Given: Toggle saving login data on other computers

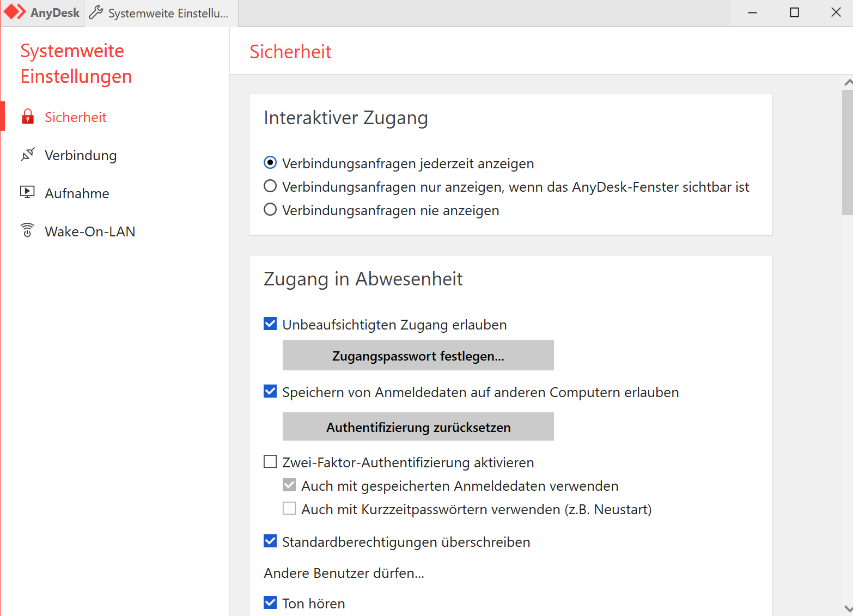Looking at the screenshot, I should click(270, 392).
